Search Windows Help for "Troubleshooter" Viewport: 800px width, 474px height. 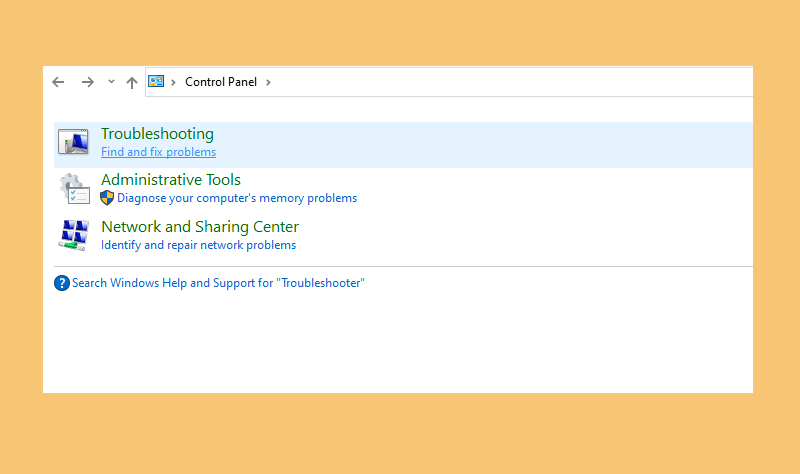click(218, 283)
